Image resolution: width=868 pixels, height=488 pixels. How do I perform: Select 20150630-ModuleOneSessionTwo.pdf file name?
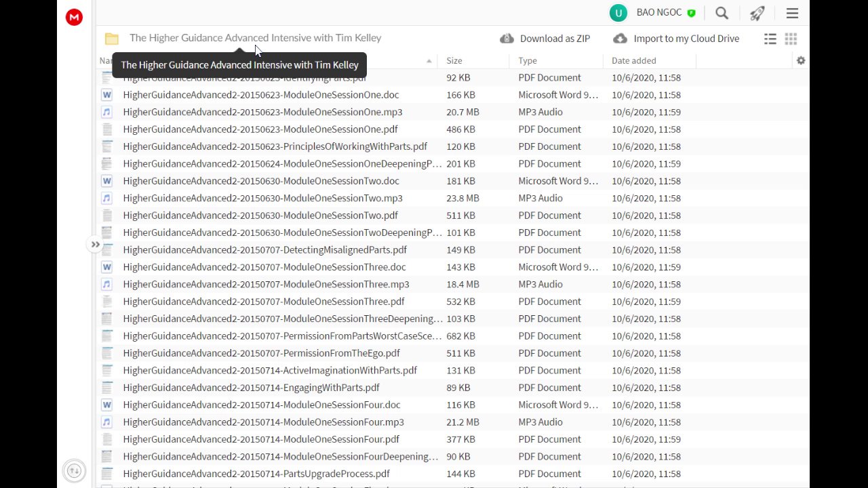[260, 216]
